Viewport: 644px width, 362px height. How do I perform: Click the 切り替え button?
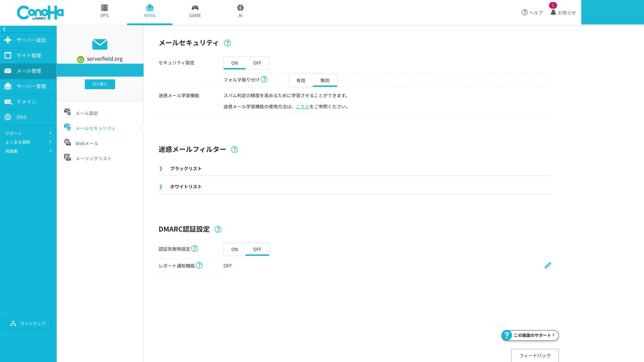tap(100, 84)
